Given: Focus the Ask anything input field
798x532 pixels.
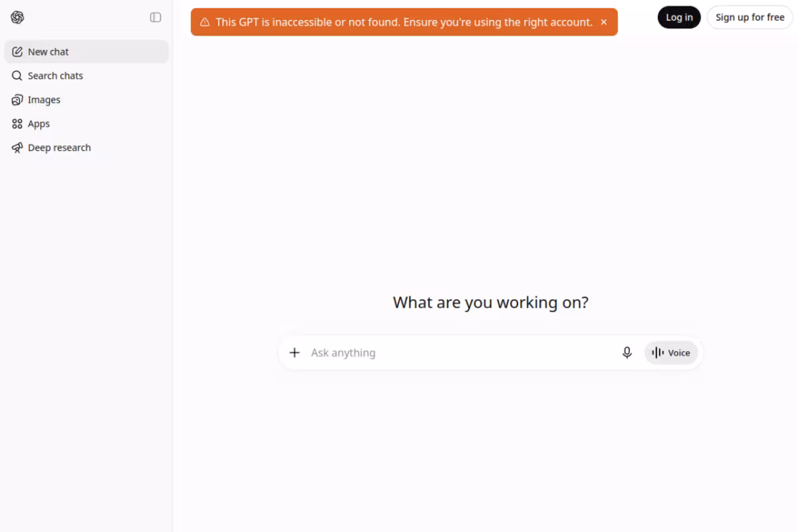Looking at the screenshot, I should click(x=460, y=352).
